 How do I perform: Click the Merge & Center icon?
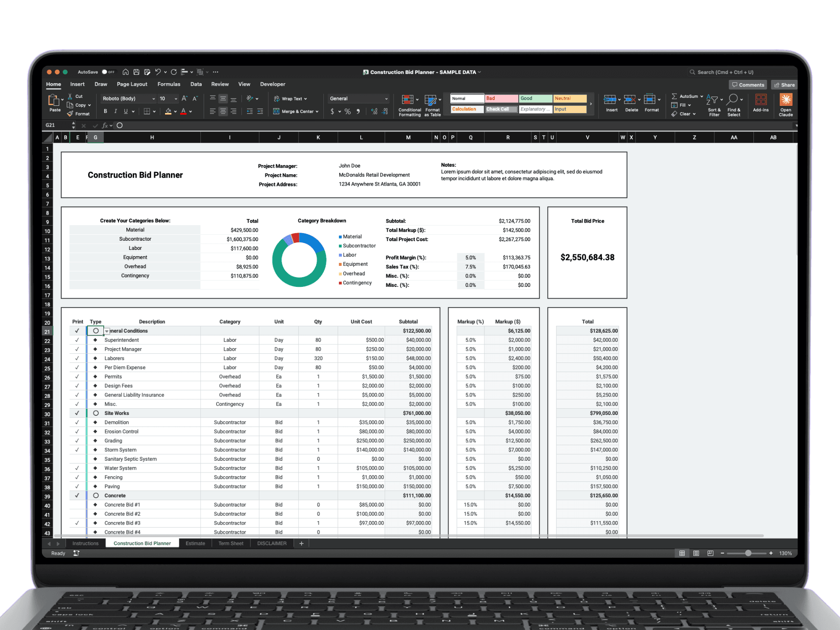[x=276, y=111]
